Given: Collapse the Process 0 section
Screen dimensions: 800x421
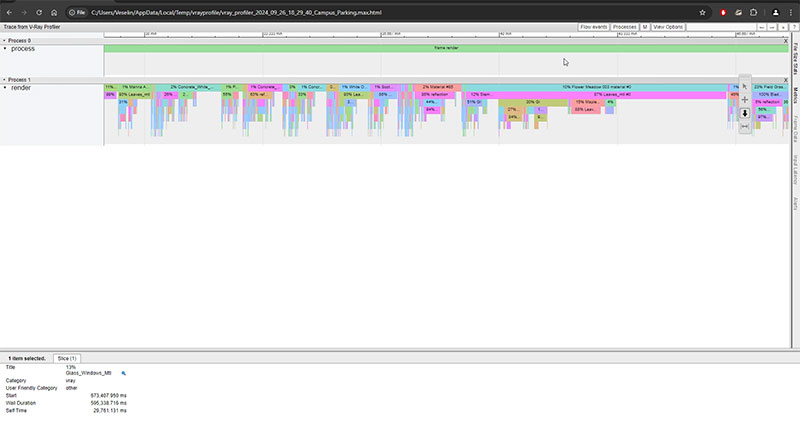Looking at the screenshot, I should click(4, 40).
